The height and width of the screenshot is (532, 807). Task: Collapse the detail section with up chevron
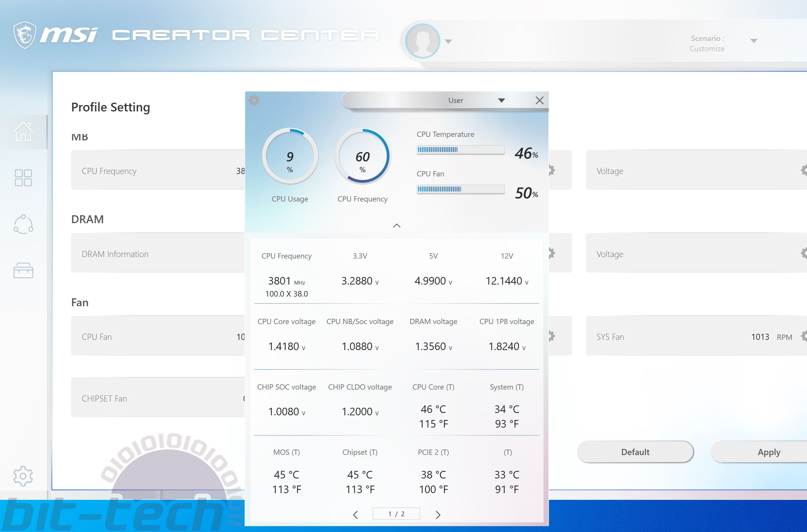[x=397, y=225]
